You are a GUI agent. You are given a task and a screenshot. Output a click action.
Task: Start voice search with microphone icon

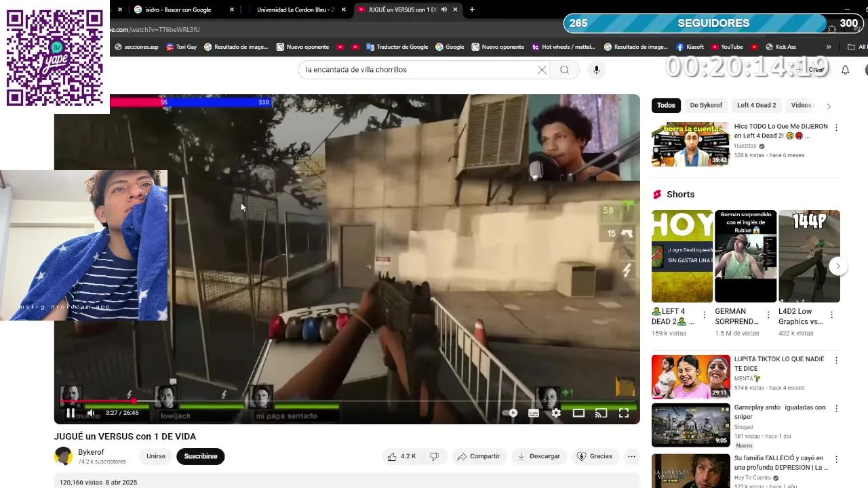pos(597,70)
